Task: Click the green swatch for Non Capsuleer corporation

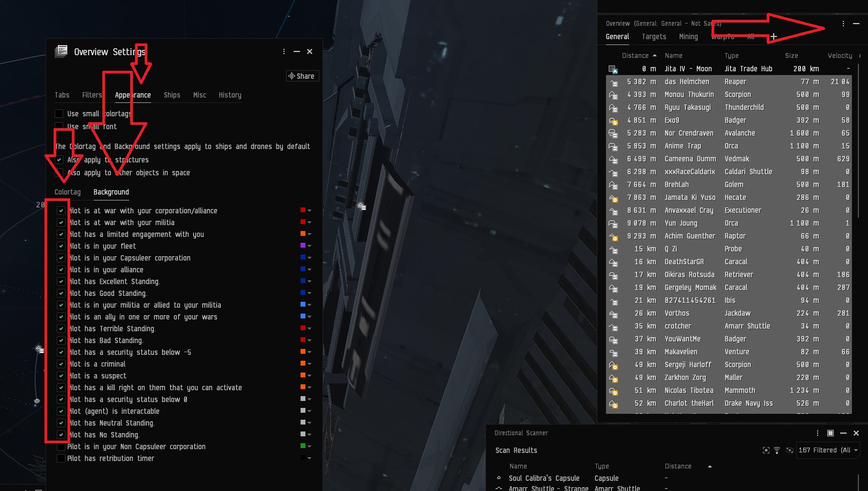Action: [303, 447]
